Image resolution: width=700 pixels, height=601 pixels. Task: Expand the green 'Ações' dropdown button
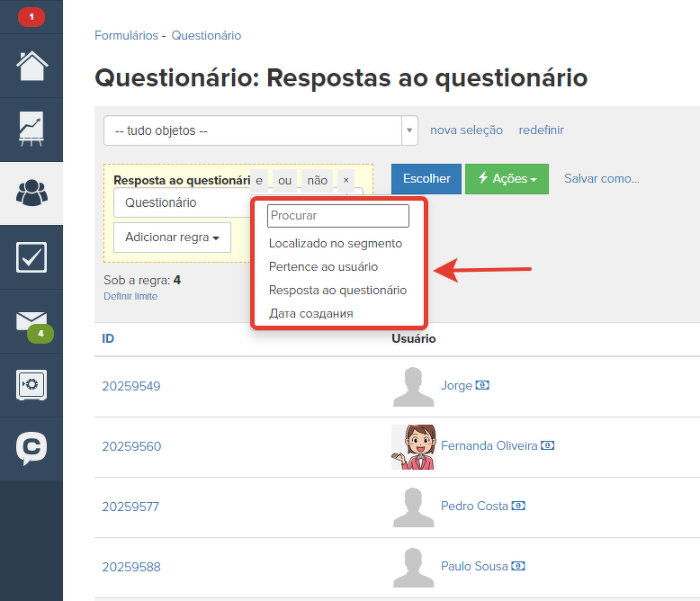507,179
